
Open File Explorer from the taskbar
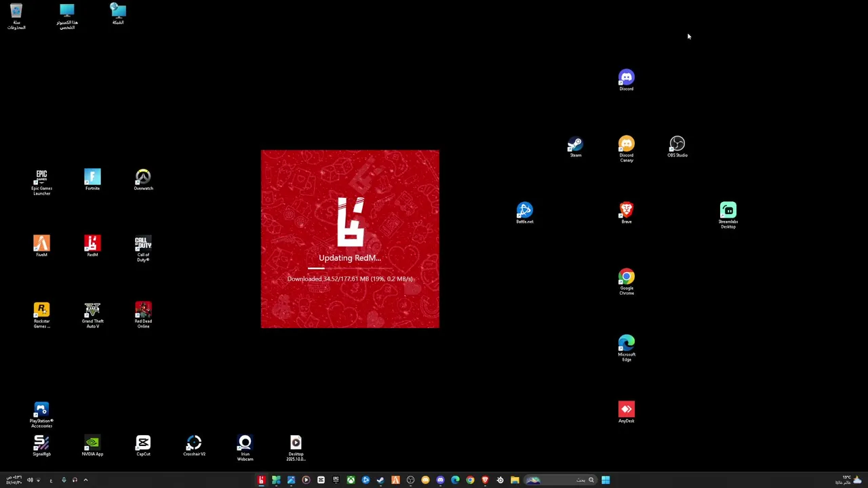tap(515, 480)
